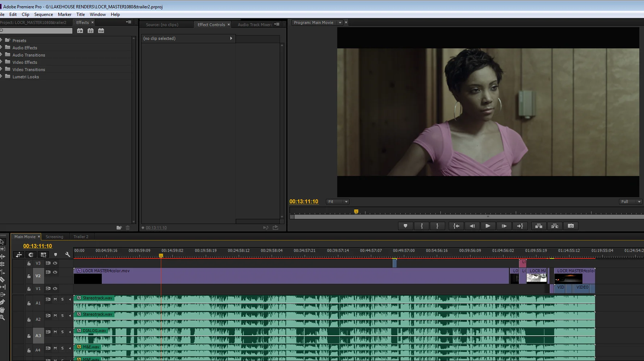Select the Rate Stretch tool
The height and width of the screenshot is (361, 644).
click(x=2, y=272)
